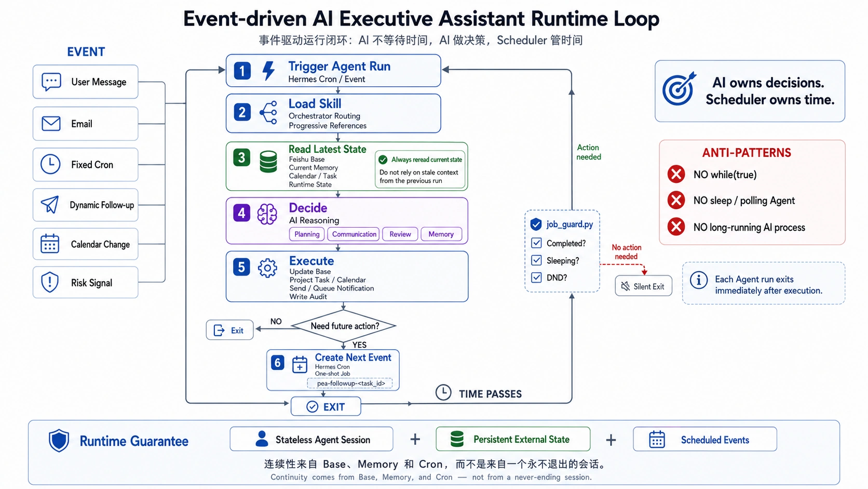Select the info icon beside Each Agent run exits
This screenshot has width=868, height=489.
pyautogui.click(x=699, y=281)
